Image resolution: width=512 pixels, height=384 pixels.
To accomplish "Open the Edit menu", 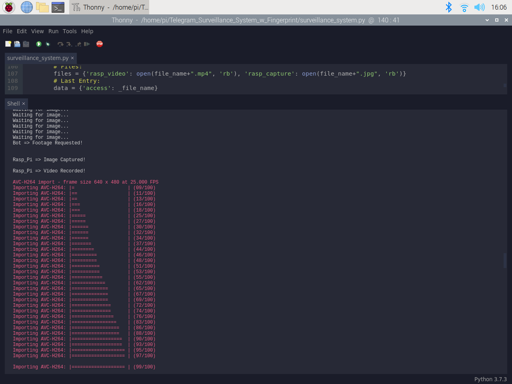I will (x=22, y=31).
